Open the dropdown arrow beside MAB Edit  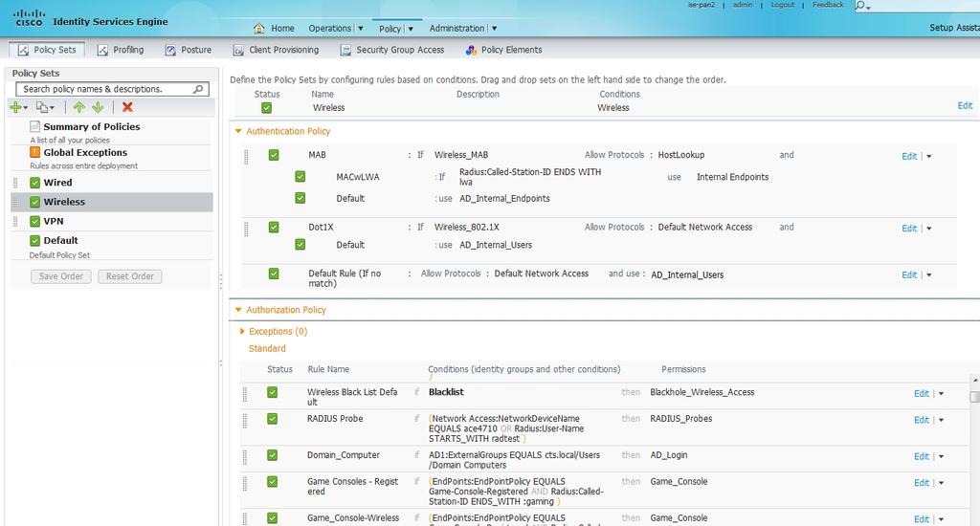[928, 157]
